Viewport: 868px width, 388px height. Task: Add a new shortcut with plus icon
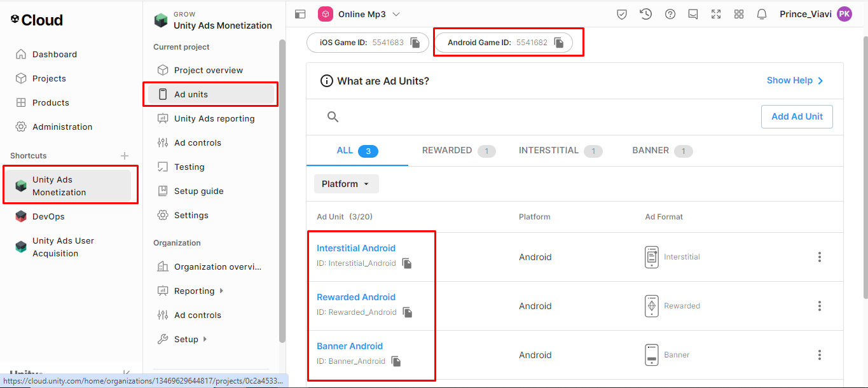coord(125,156)
